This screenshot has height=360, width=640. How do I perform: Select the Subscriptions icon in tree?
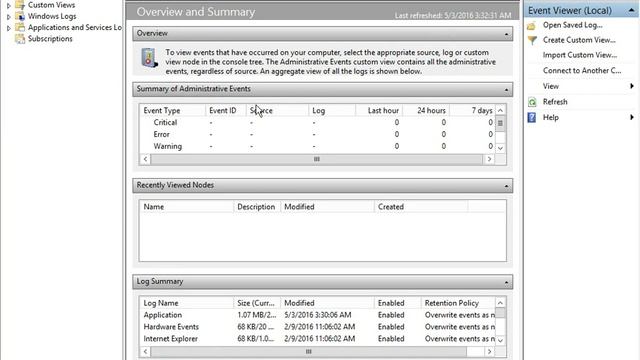point(20,39)
